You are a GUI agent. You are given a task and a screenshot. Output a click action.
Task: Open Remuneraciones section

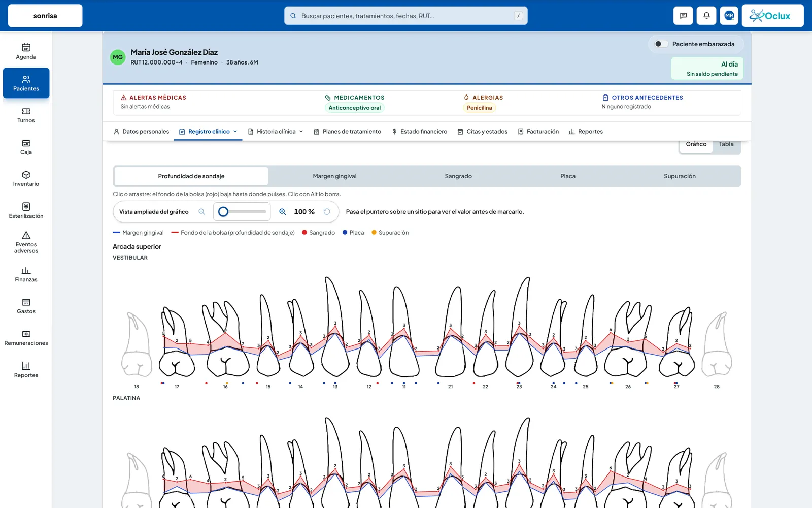tap(26, 338)
